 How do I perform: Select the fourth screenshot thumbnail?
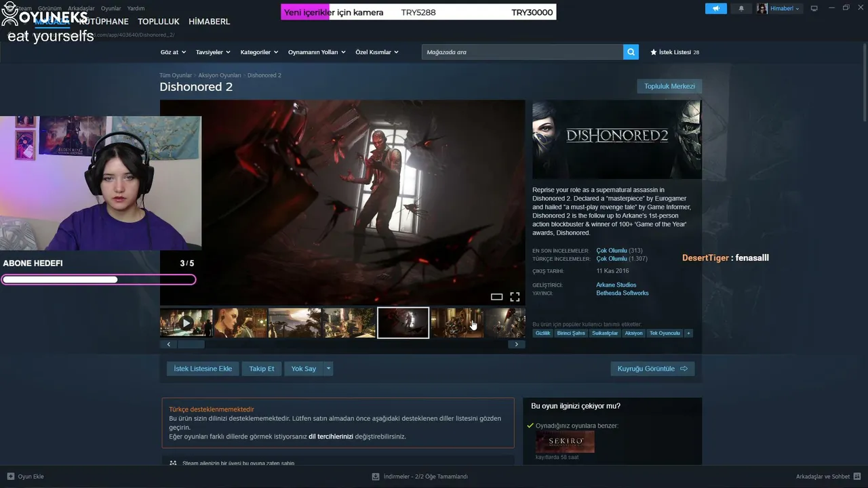tap(349, 323)
